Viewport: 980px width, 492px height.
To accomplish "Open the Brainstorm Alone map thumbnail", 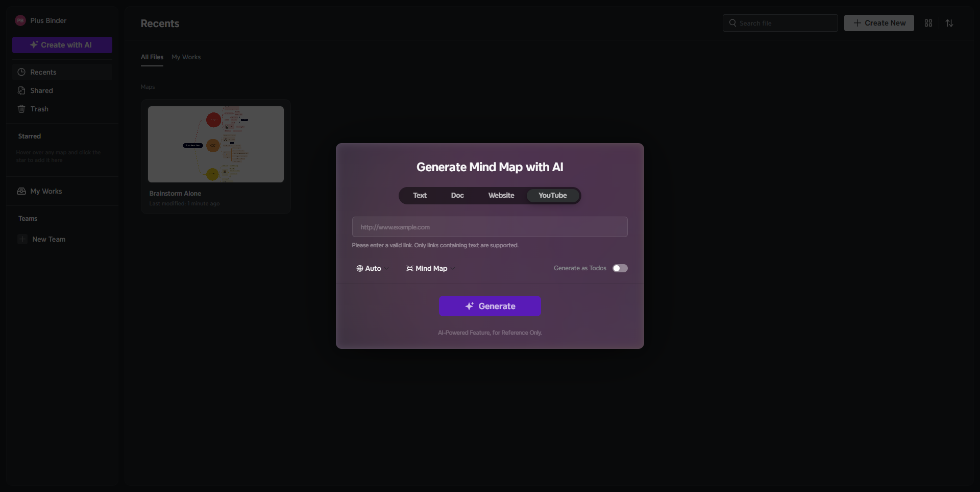I will pos(215,144).
